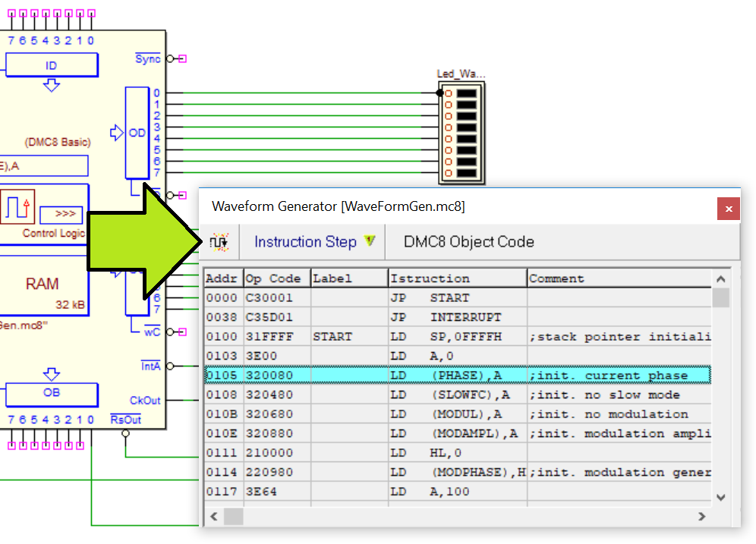Click the last LED in the LED bar
This screenshot has height=544, width=756.
click(x=466, y=173)
